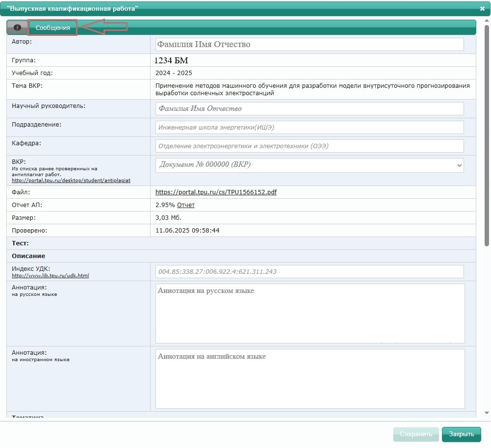Click the Научный руководитель field

coord(310,109)
